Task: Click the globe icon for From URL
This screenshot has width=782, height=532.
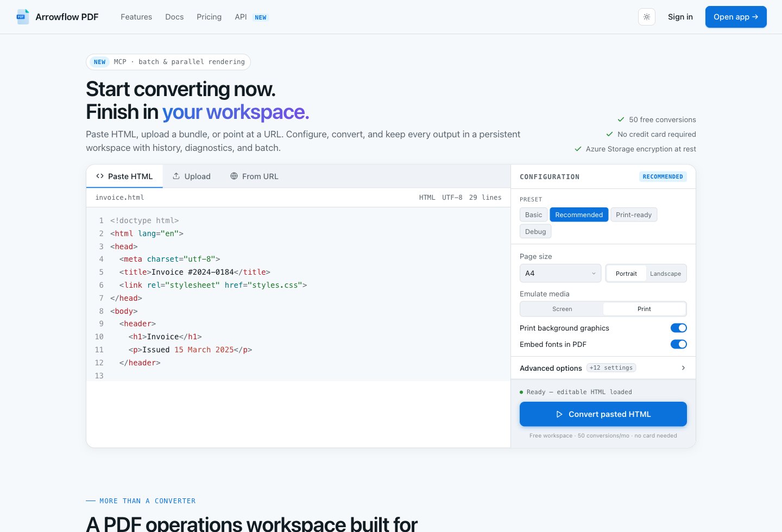Action: 234,176
